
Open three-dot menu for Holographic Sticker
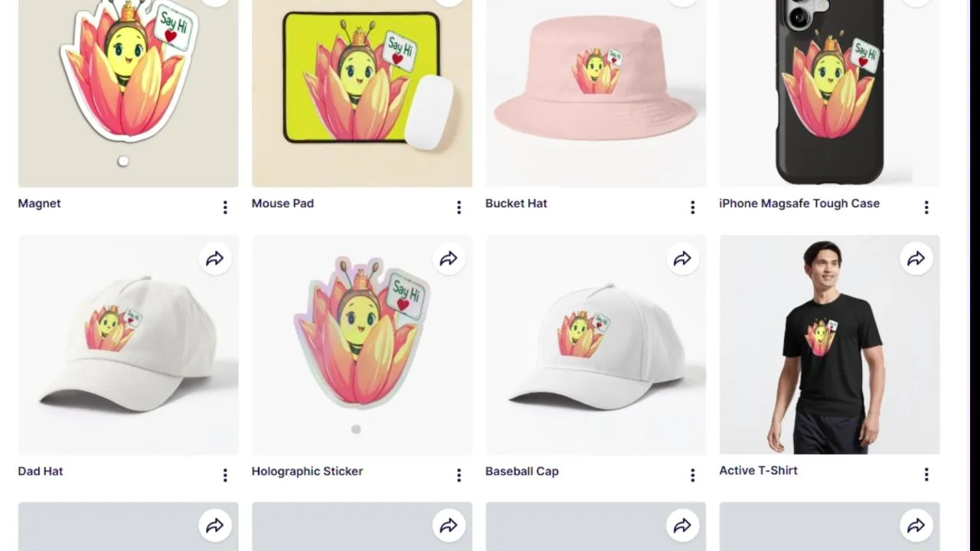click(459, 475)
